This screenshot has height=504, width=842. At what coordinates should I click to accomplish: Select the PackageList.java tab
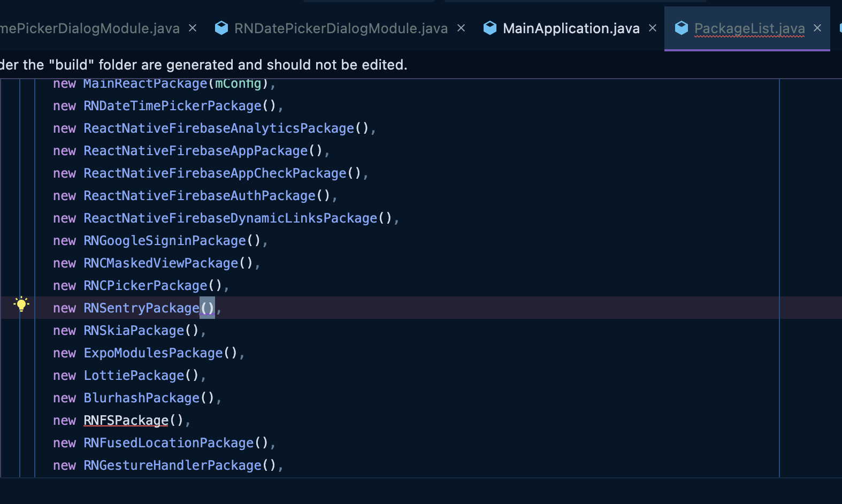point(749,28)
